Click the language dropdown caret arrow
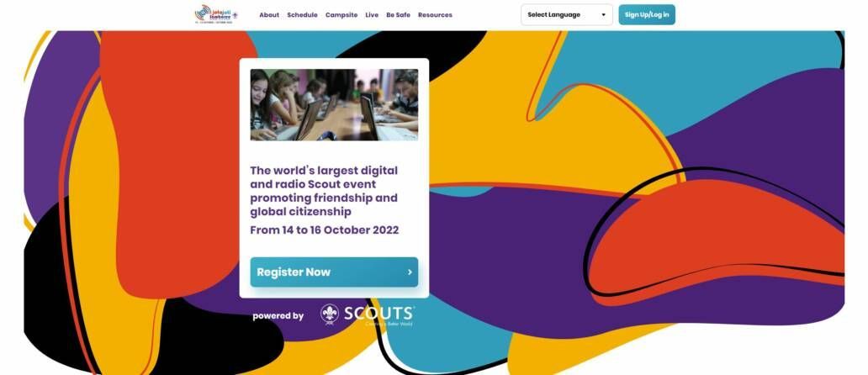Screen dimensions: 868x375 tap(603, 15)
